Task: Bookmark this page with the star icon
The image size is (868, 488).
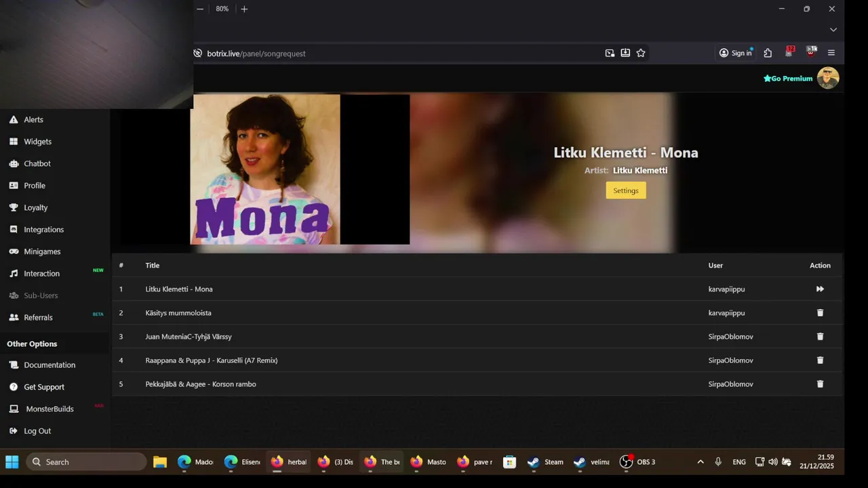Action: point(641,53)
